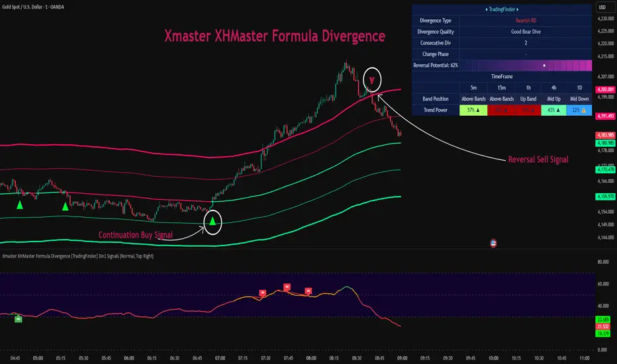Image resolution: width=617 pixels, height=364 pixels.
Task: Click the 04:45 time axis label
Action: (x=15, y=358)
